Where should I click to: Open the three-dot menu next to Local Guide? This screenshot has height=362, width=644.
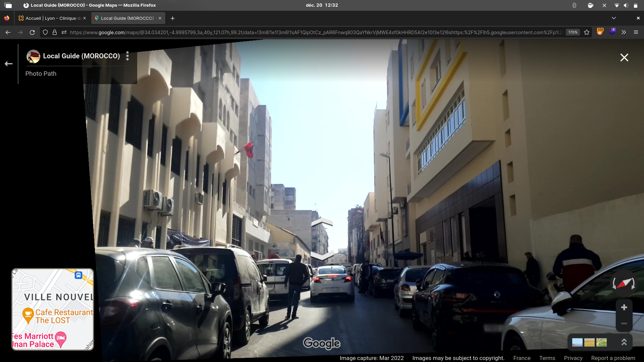click(127, 56)
